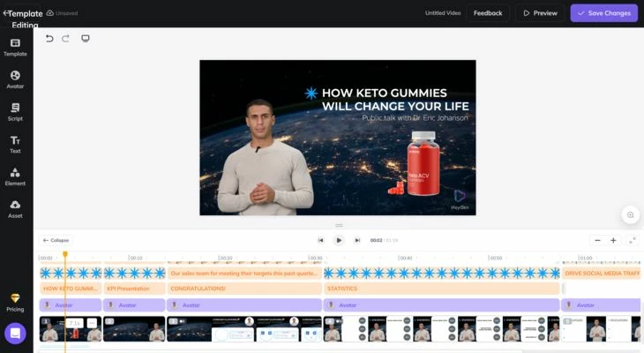Play the video timeline
Image resolution: width=644 pixels, height=353 pixels.
[x=339, y=240]
